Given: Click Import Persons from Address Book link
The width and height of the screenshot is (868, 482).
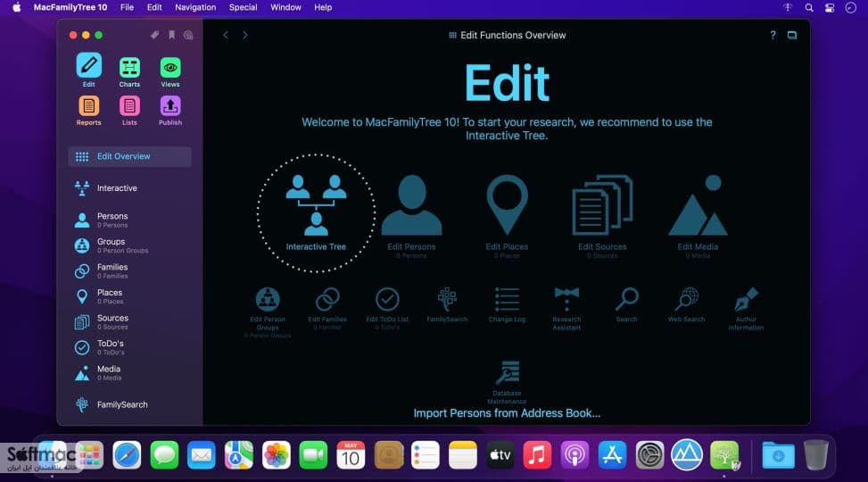Looking at the screenshot, I should 507,413.
